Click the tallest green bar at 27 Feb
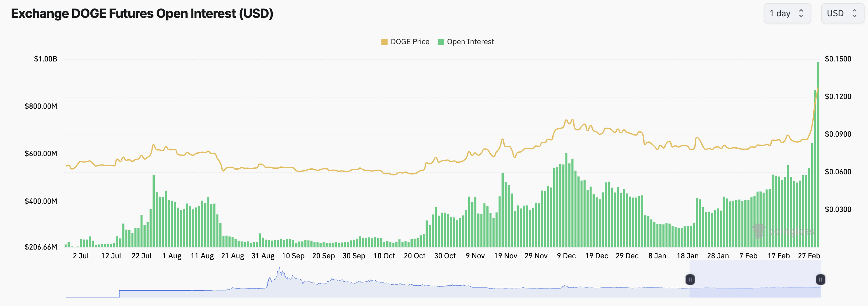Viewport: 868px width, 306px height. coord(818,155)
